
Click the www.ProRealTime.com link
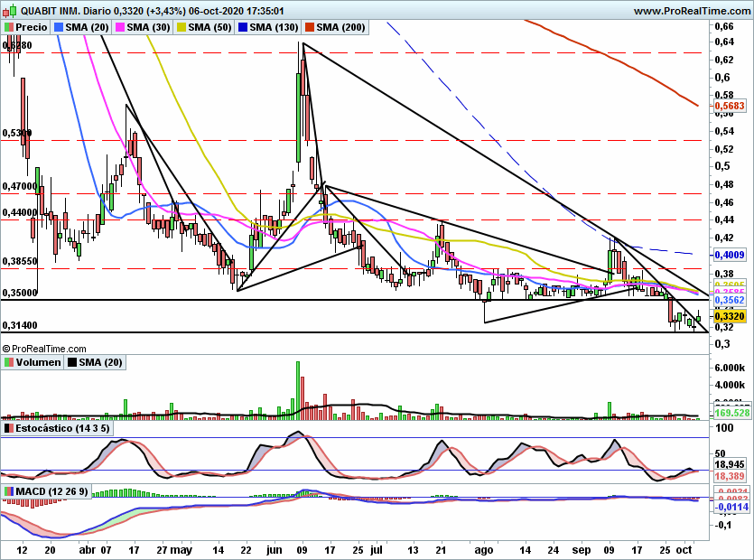coord(692,11)
